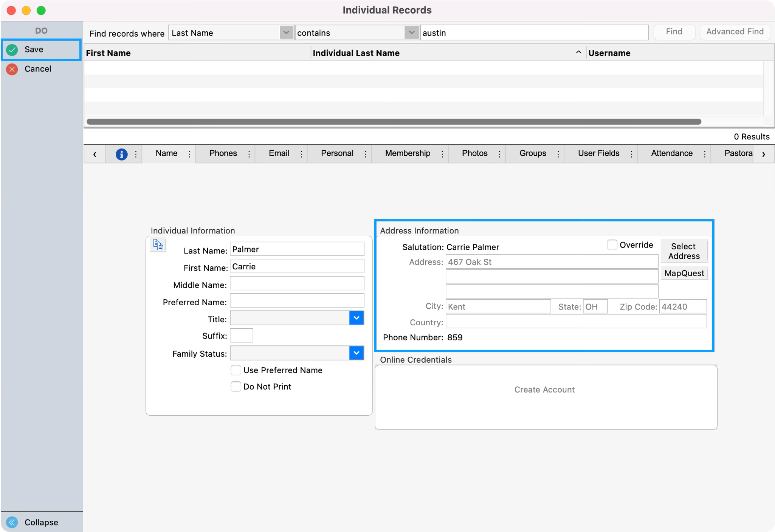Click the blue Collapse arrows icon
The width and height of the screenshot is (775, 532).
click(12, 522)
